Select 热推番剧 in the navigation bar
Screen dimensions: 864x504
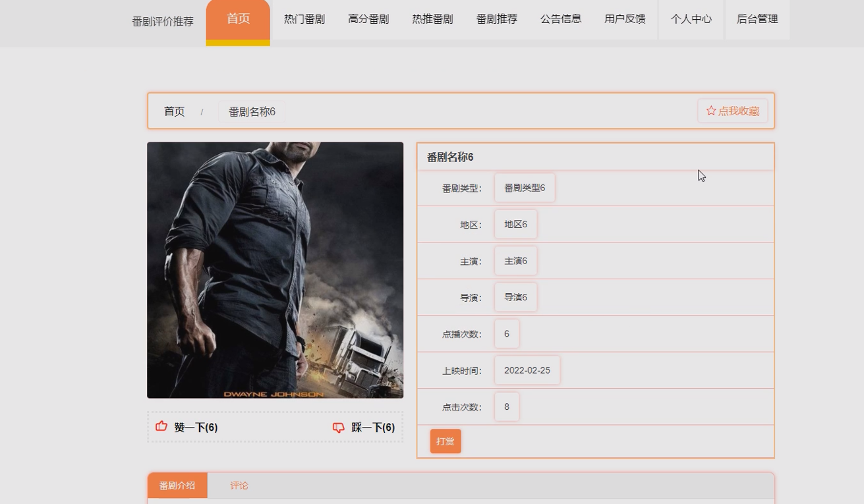click(432, 19)
